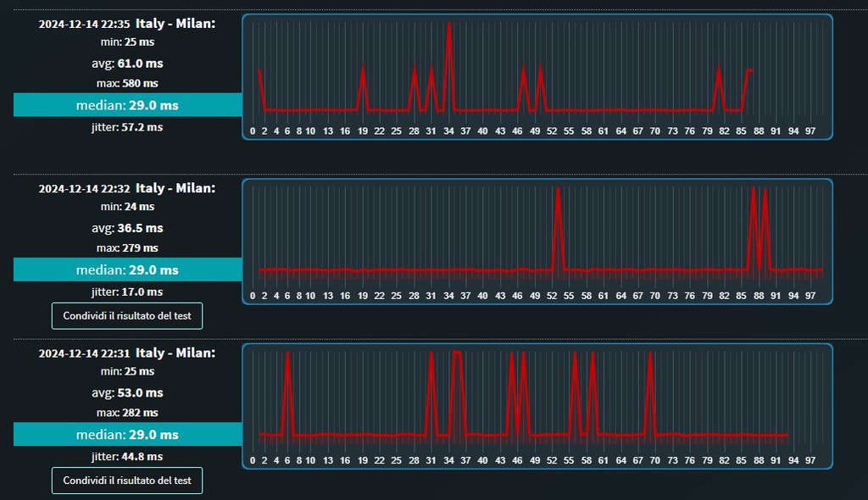Select the avg: 36.5 ms value
Screen dimensions: 868x500
coord(127,228)
